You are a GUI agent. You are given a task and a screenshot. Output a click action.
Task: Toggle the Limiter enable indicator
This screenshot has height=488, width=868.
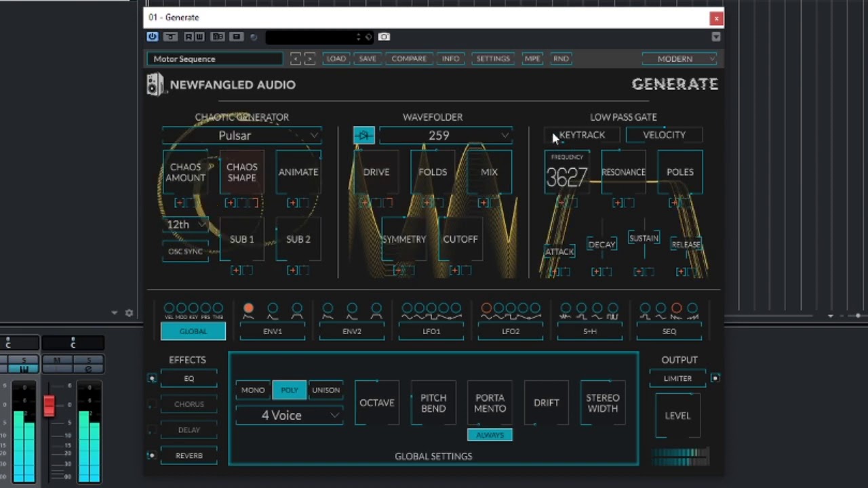pyautogui.click(x=715, y=378)
